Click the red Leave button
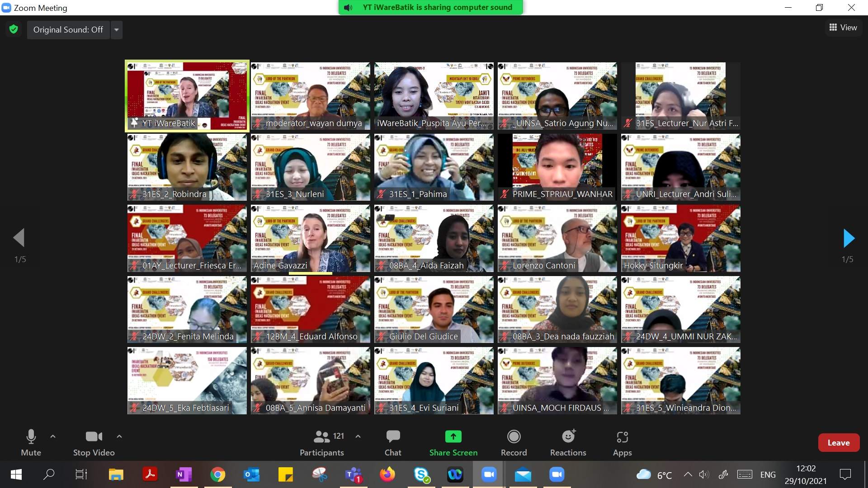The height and width of the screenshot is (488, 868). pyautogui.click(x=838, y=443)
